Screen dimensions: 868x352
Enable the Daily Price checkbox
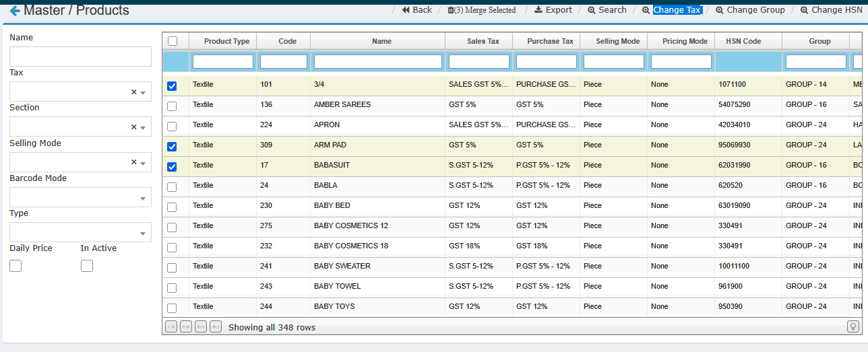tap(15, 266)
